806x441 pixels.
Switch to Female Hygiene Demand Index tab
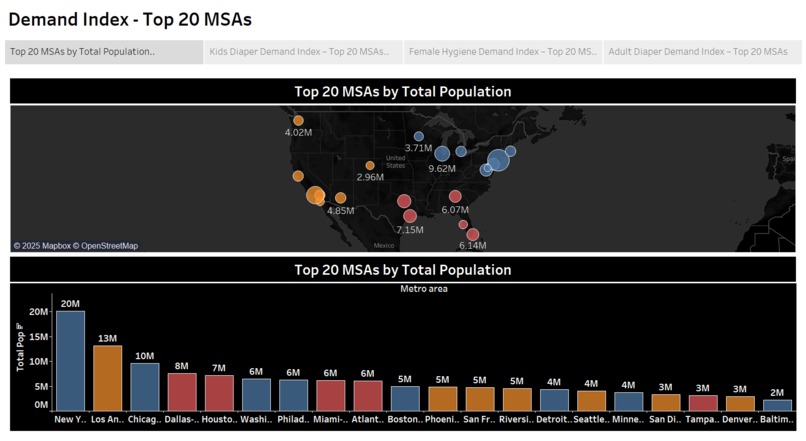pyautogui.click(x=503, y=52)
